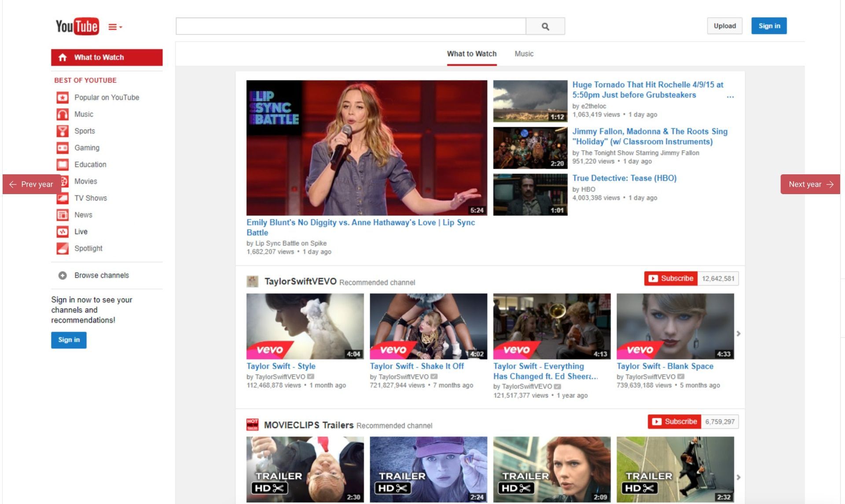Click Browse channels plus icon
This screenshot has width=845, height=504.
click(x=62, y=276)
